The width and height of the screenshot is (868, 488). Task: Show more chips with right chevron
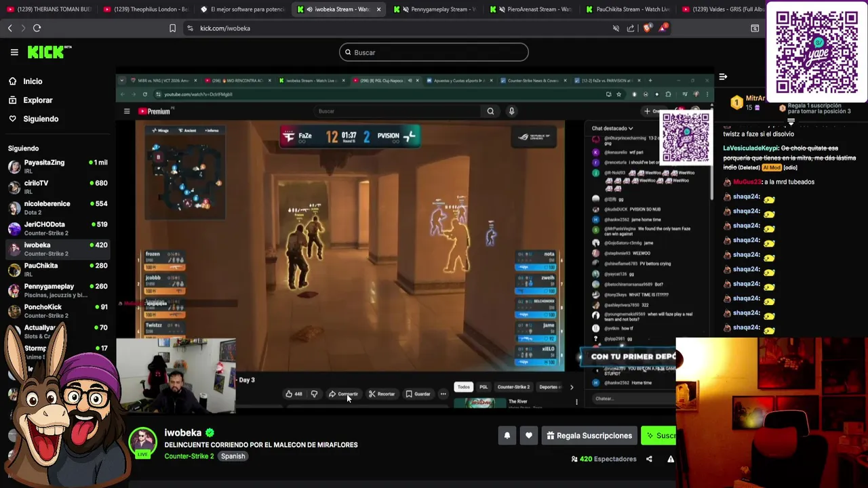tap(572, 387)
